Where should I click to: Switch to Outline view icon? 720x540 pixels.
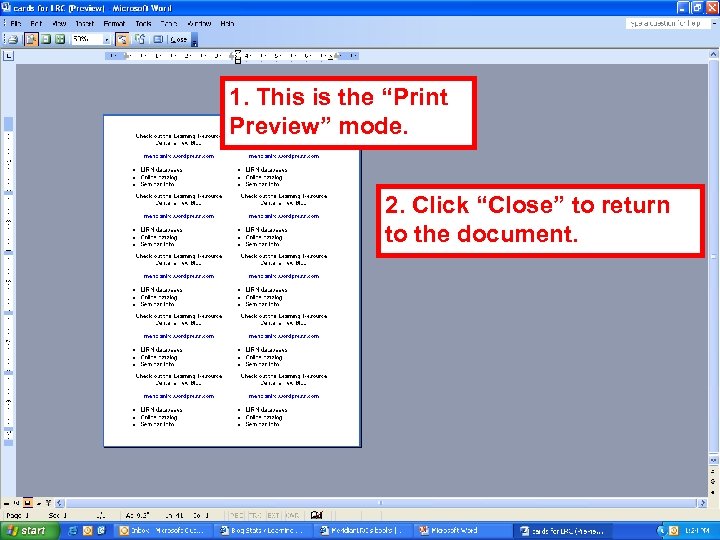click(38, 504)
